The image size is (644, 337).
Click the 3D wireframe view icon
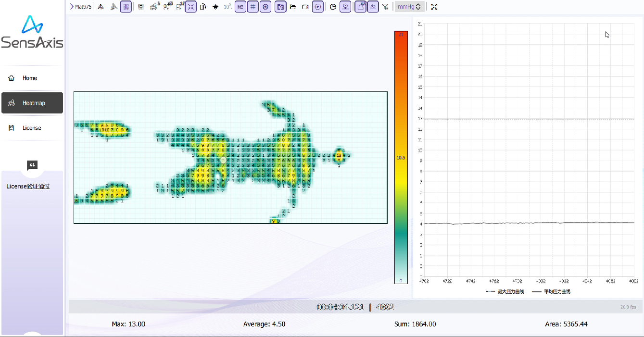pos(114,7)
